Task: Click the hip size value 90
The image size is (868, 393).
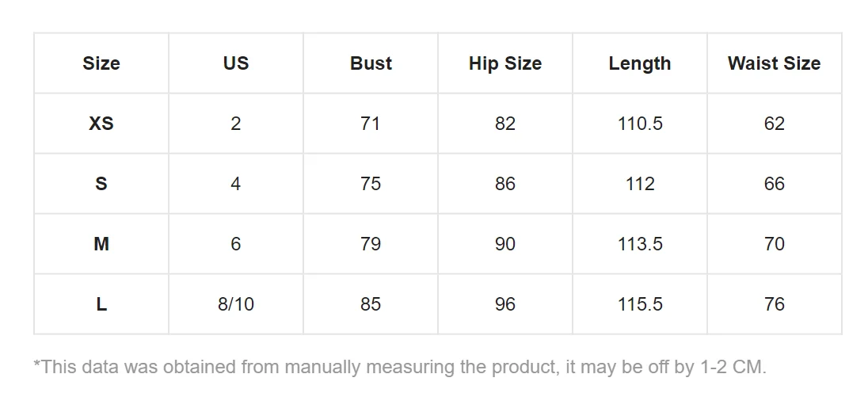Action: [x=504, y=244]
